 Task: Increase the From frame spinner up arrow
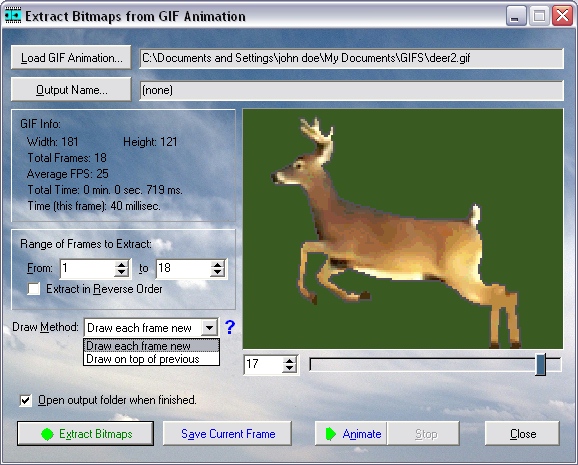[x=121, y=264]
